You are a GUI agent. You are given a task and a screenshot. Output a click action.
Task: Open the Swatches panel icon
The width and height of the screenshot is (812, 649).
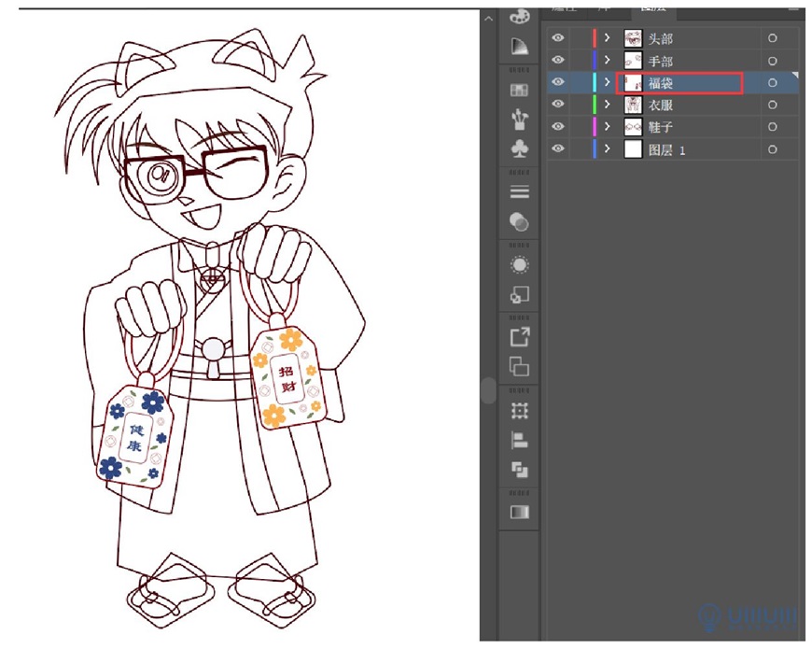point(520,91)
